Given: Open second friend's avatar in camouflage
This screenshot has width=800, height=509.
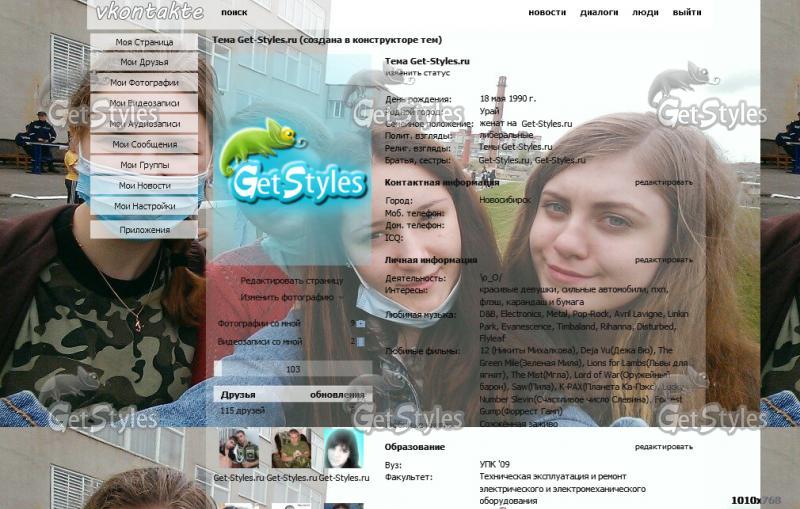Looking at the screenshot, I should pos(291,449).
